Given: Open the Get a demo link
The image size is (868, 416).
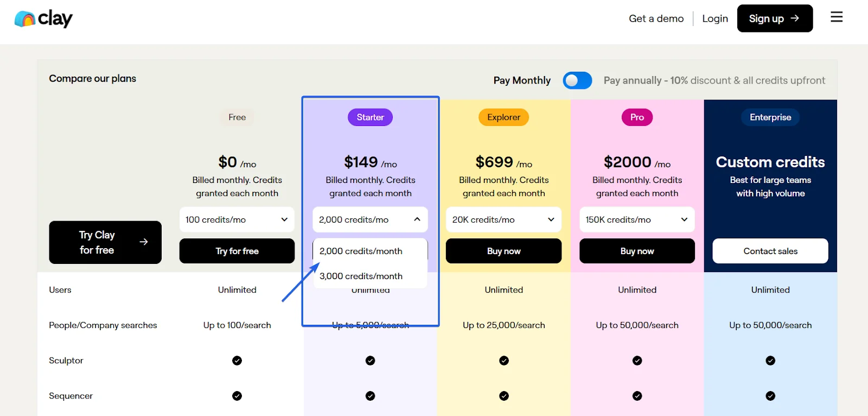Looking at the screenshot, I should 656,18.
